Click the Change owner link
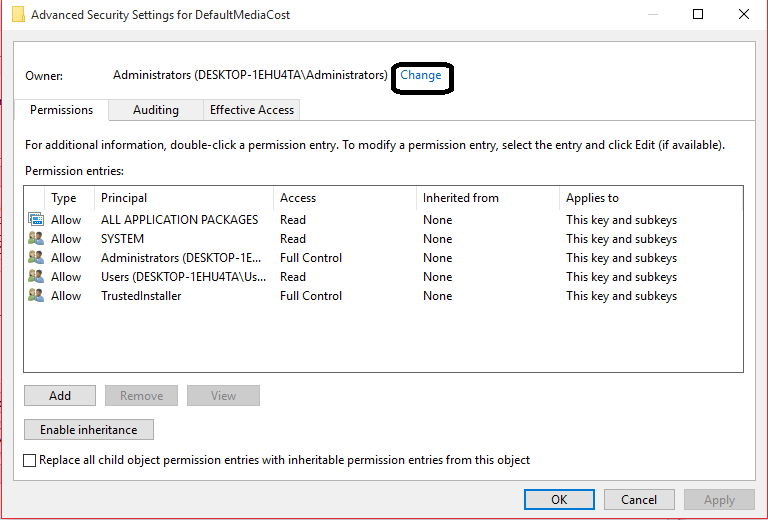The height and width of the screenshot is (520, 768). coord(421,75)
